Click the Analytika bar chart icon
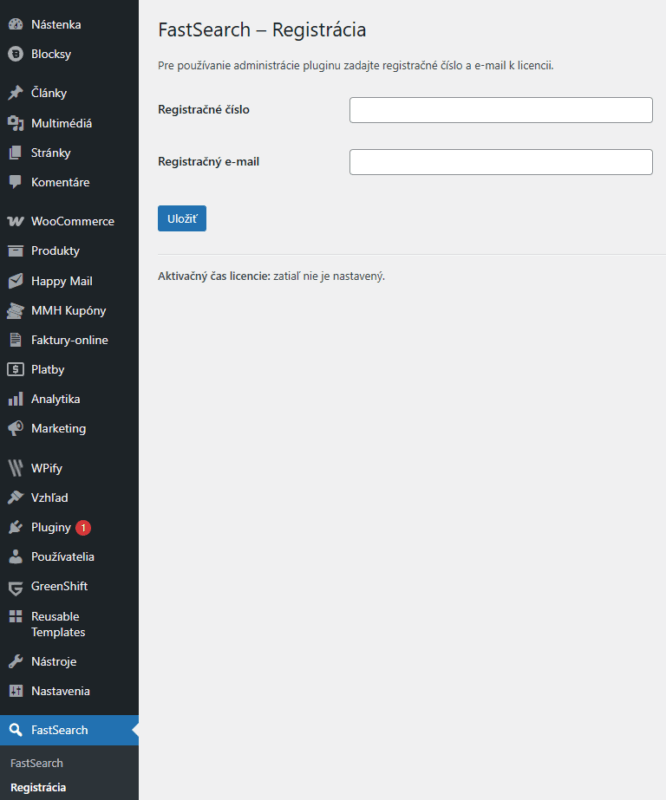This screenshot has height=800, width=666. pyautogui.click(x=16, y=399)
